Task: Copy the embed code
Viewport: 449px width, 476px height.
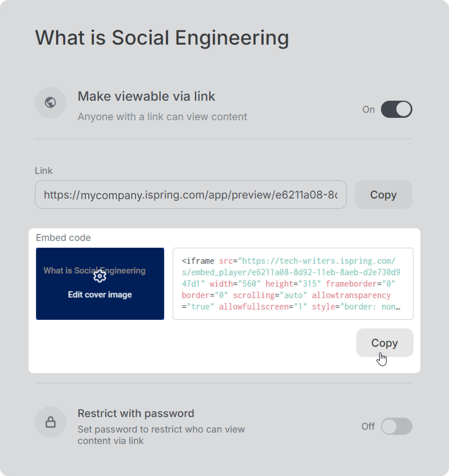Action: 385,343
